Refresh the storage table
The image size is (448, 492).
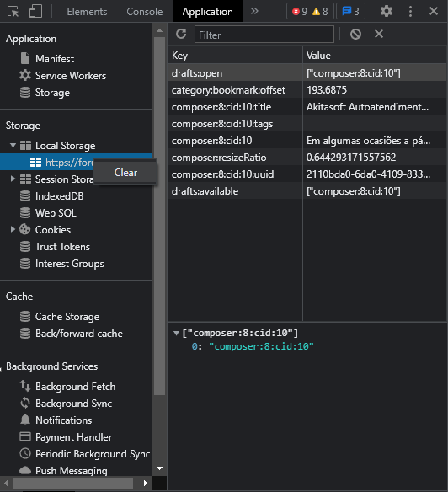[181, 34]
